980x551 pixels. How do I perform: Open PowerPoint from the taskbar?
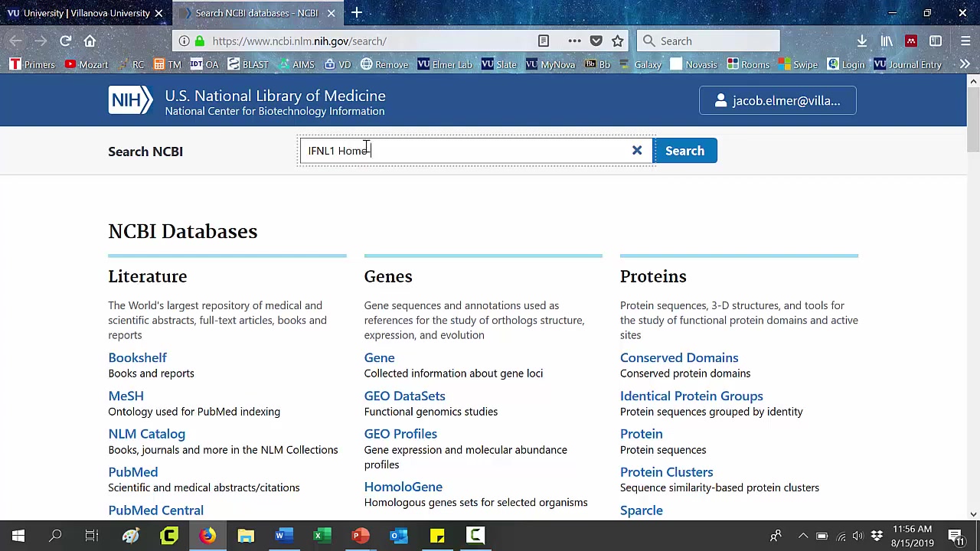[x=360, y=536]
